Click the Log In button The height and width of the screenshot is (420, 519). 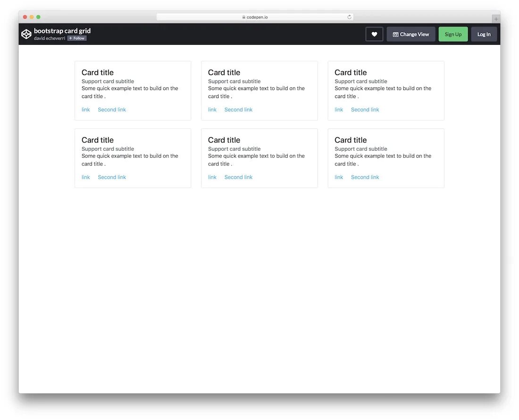coord(484,34)
